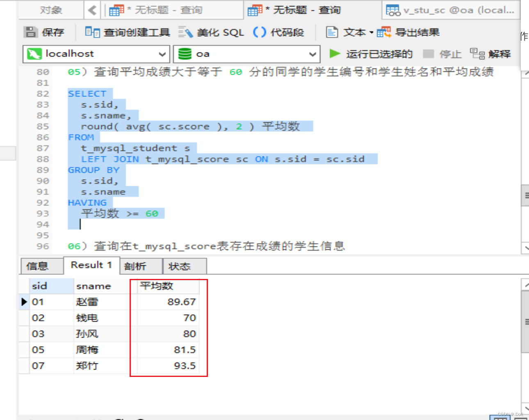
Task: Select the cell 钱电
Action: (105, 318)
